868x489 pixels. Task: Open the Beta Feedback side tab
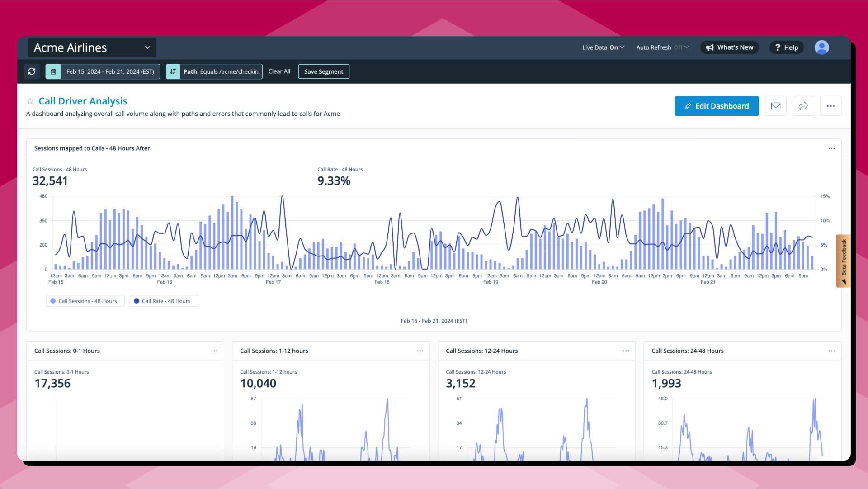844,261
